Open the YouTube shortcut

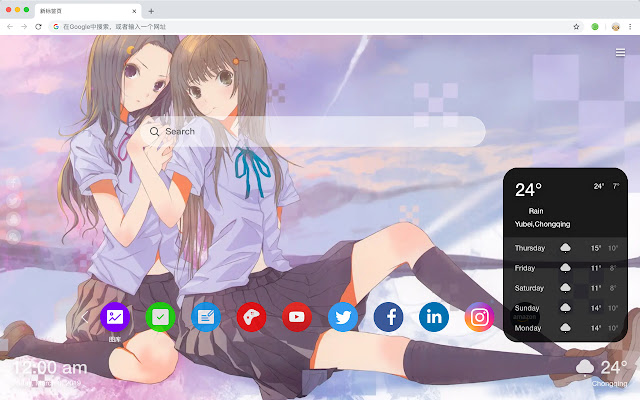[x=297, y=317]
